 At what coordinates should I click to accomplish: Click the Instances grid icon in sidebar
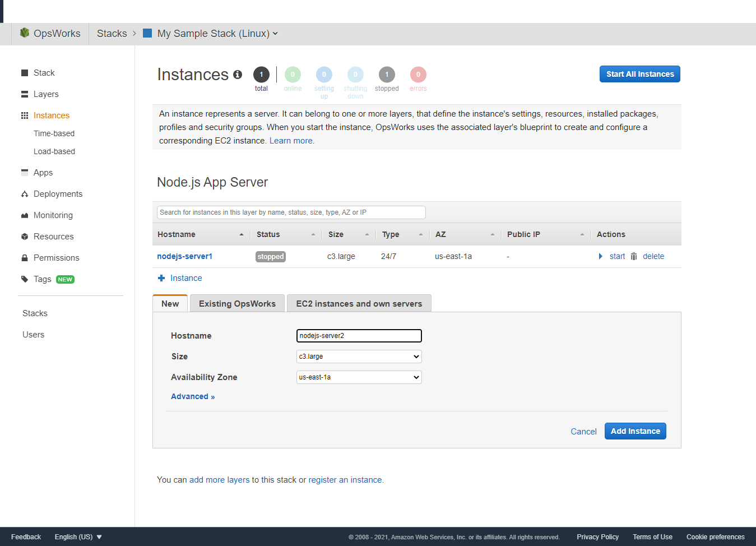coord(25,115)
